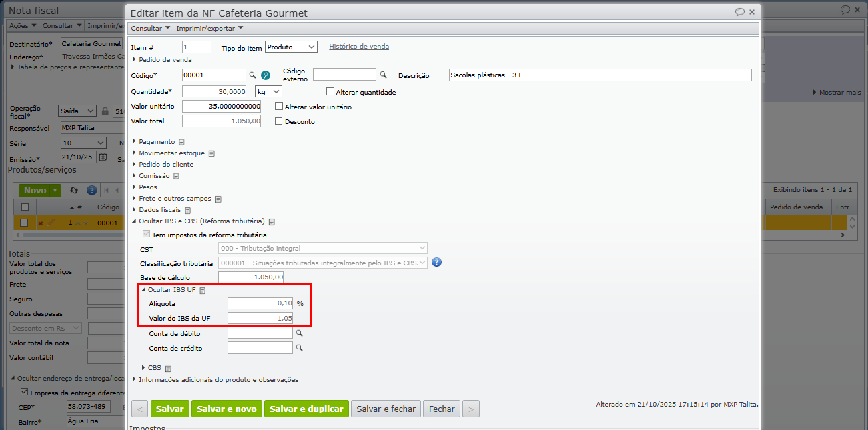Click the Quantidade input field
The width and height of the screenshot is (868, 430).
point(214,91)
